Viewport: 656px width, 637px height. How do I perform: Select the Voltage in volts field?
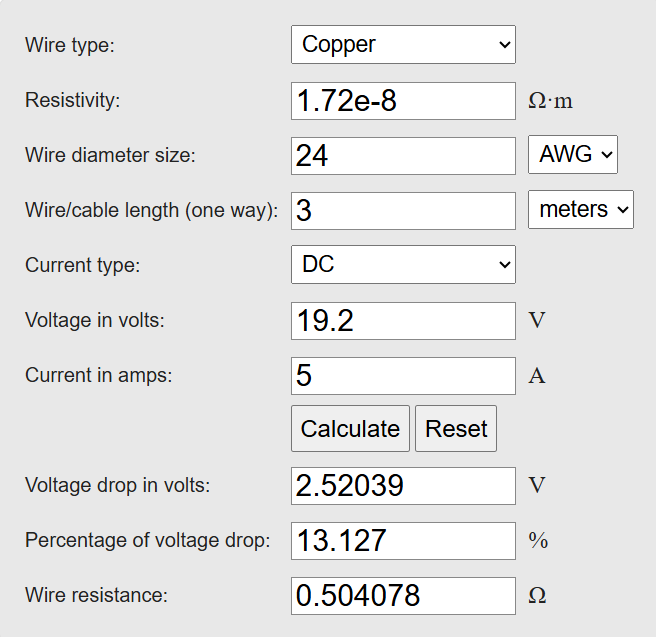click(x=403, y=321)
